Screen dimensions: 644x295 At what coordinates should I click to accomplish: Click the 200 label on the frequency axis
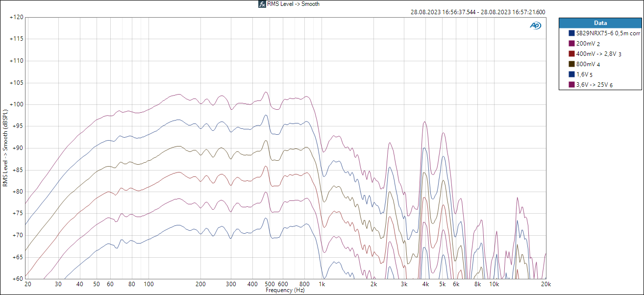pyautogui.click(x=201, y=284)
